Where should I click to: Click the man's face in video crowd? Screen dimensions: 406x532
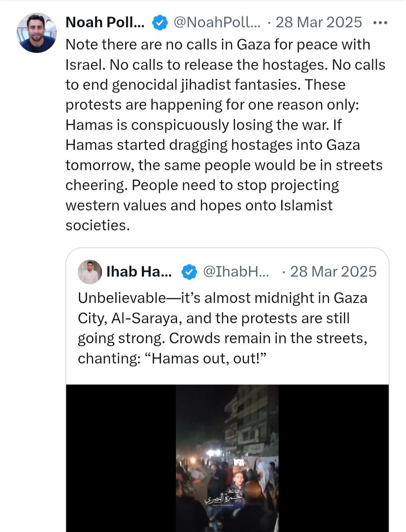click(238, 478)
